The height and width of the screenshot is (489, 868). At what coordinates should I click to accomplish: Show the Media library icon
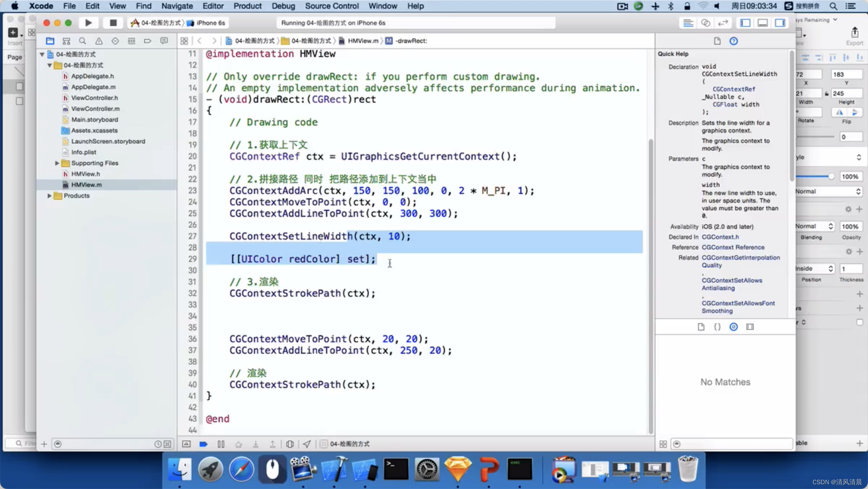point(750,327)
